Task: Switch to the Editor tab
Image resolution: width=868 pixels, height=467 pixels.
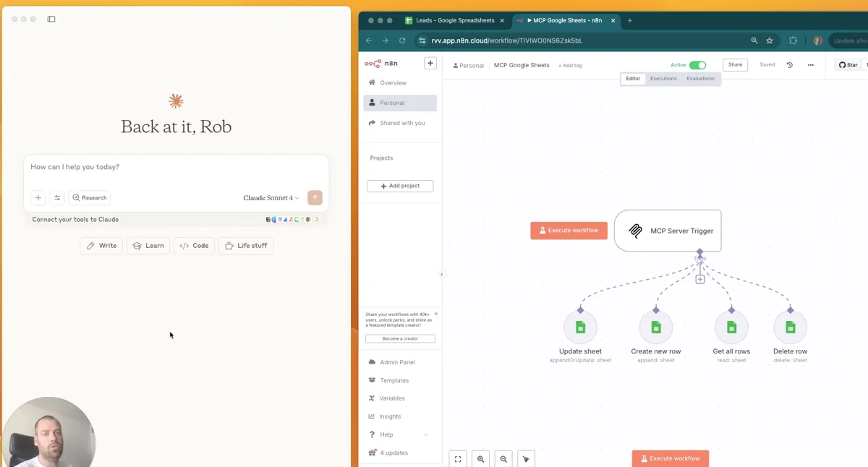Action: point(633,79)
